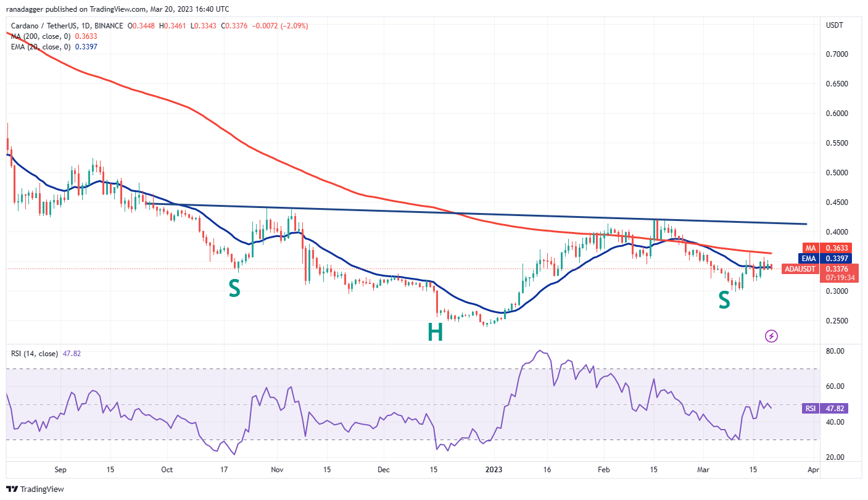Click the lightning bolt event icon
This screenshot has height=500, width=868.
coord(771,336)
